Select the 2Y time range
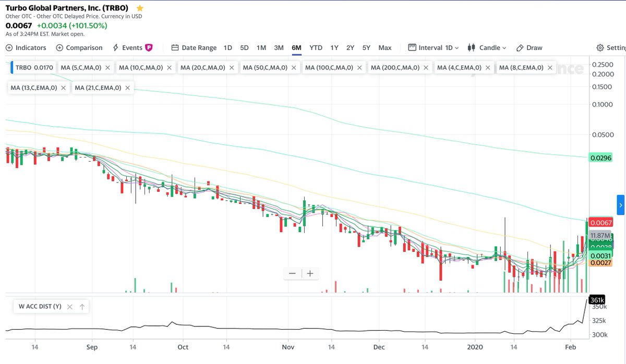Viewport: 626px width, 364px height. 351,47
